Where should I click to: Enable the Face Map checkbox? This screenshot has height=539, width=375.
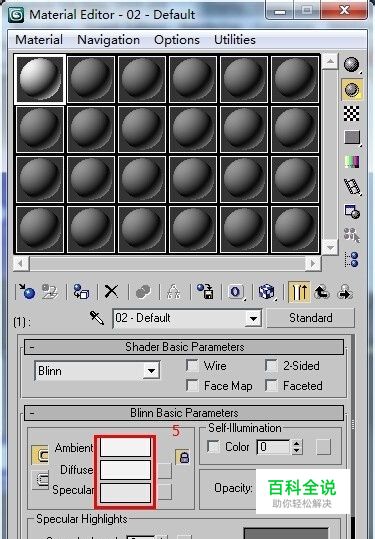[x=192, y=385]
